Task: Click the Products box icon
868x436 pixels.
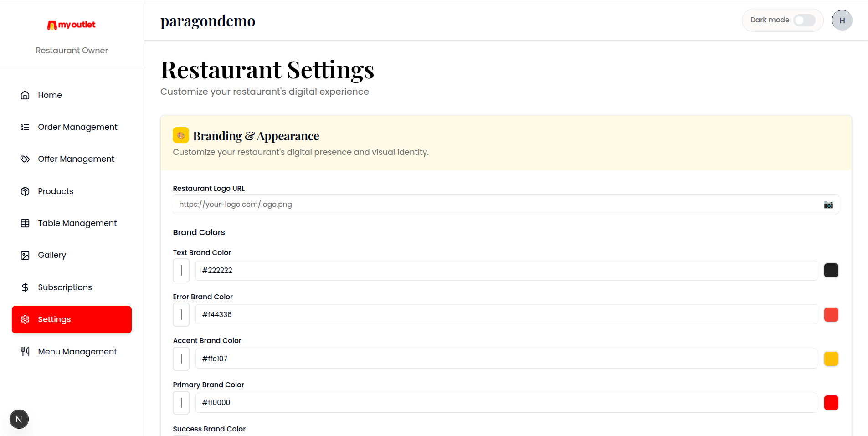Action: 25,191
